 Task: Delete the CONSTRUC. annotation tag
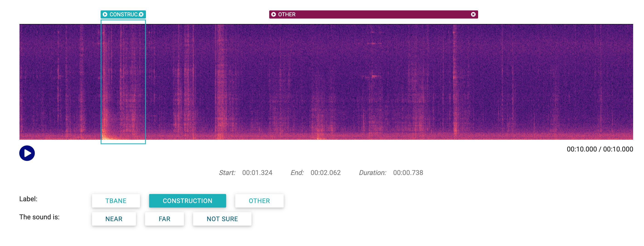click(x=141, y=14)
